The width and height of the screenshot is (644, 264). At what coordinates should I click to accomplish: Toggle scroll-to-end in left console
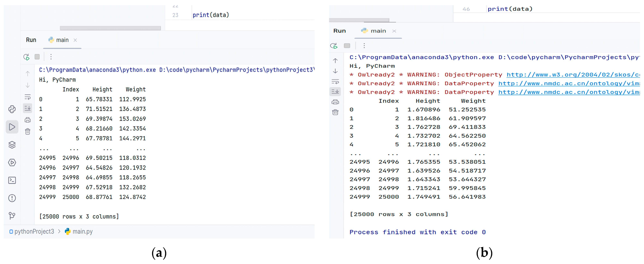[x=28, y=108]
